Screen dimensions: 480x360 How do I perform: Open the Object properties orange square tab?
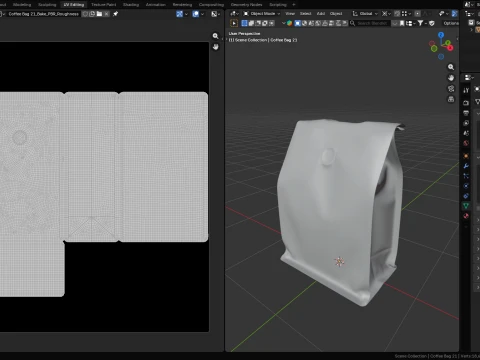coord(466,156)
